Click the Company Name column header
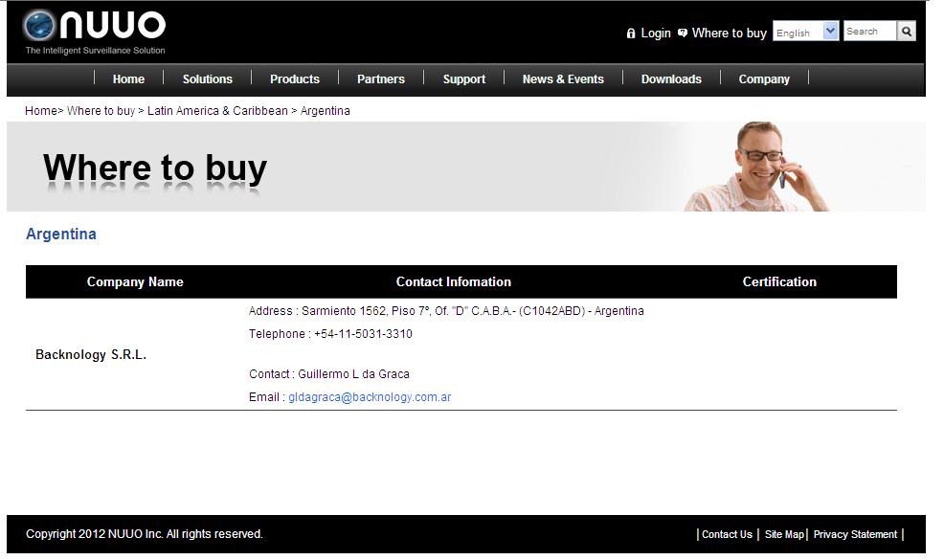Image resolution: width=944 pixels, height=560 pixels. click(135, 281)
